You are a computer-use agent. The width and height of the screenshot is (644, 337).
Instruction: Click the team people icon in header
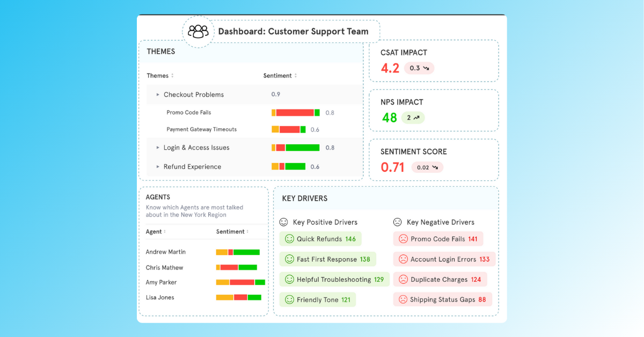198,32
